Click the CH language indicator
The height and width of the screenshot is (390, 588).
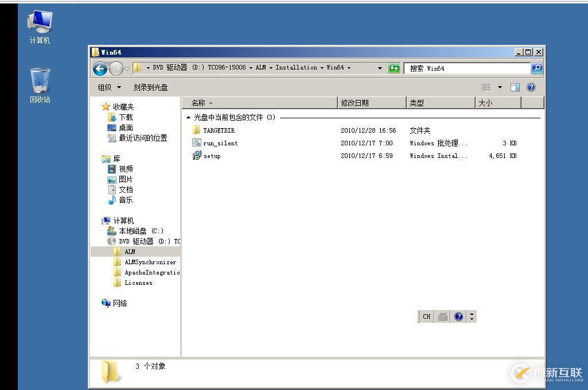tap(426, 316)
